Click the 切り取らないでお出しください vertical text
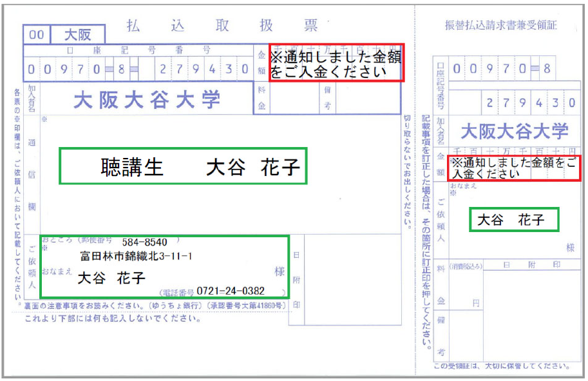The height and width of the screenshot is (381, 588). click(407, 171)
